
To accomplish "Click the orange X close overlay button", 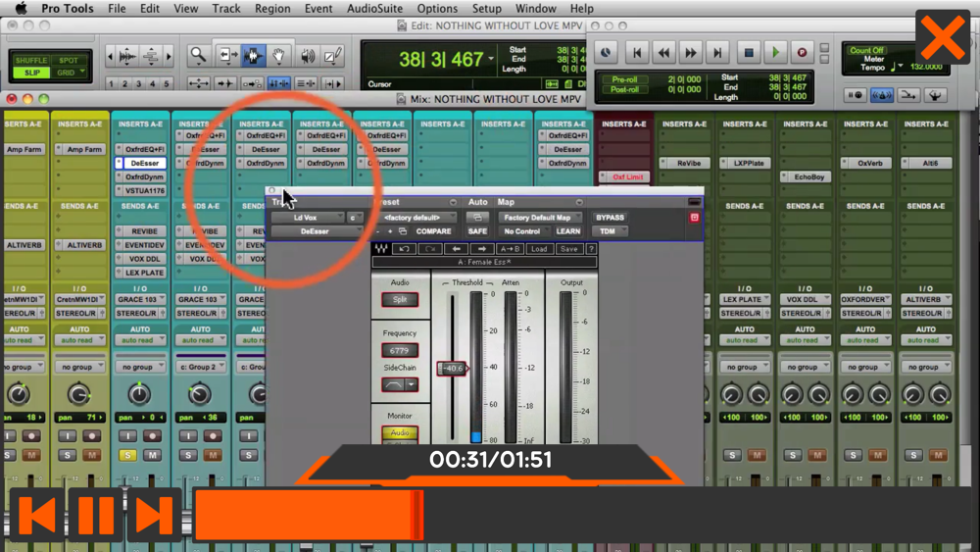I will pyautogui.click(x=943, y=37).
